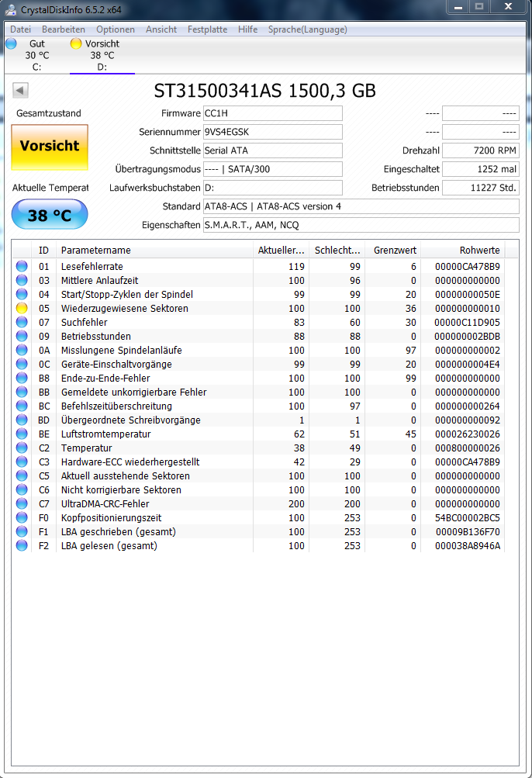Click the Firmware field showing CC1H
Viewport: 532px width, 778px height.
click(x=272, y=113)
